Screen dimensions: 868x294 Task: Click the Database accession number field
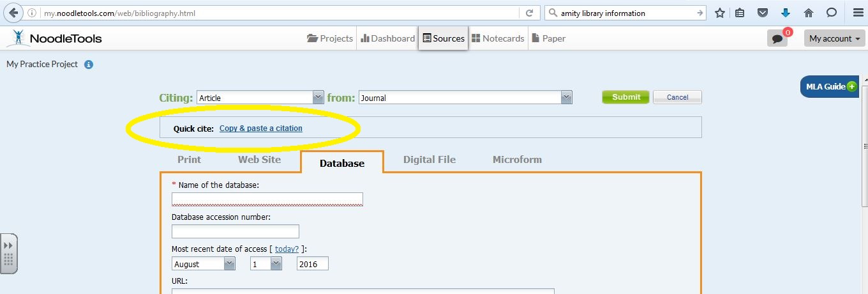click(236, 231)
